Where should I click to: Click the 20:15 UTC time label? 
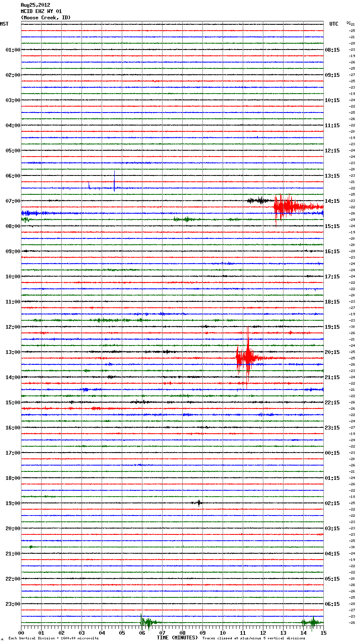332,352
